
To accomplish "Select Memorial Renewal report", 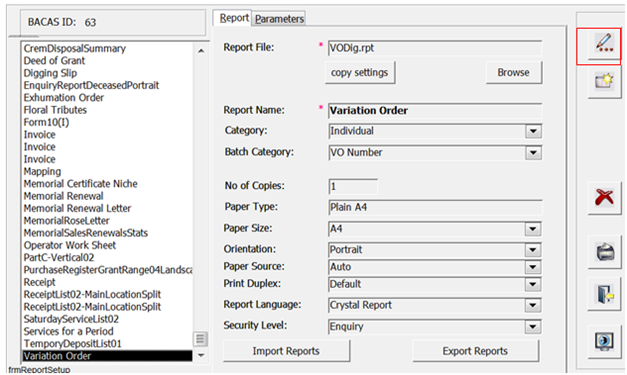I will click(63, 196).
